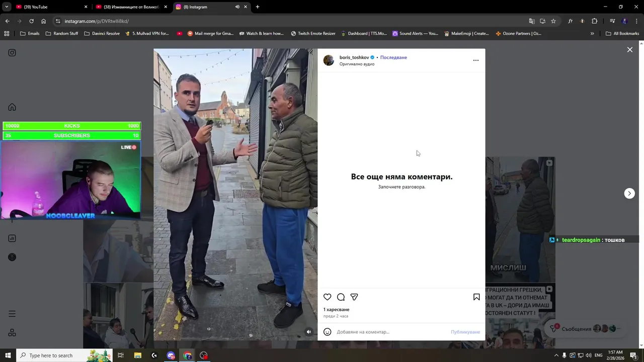Open comments via speech bubble icon
This screenshot has width=644, height=362.
tap(341, 297)
